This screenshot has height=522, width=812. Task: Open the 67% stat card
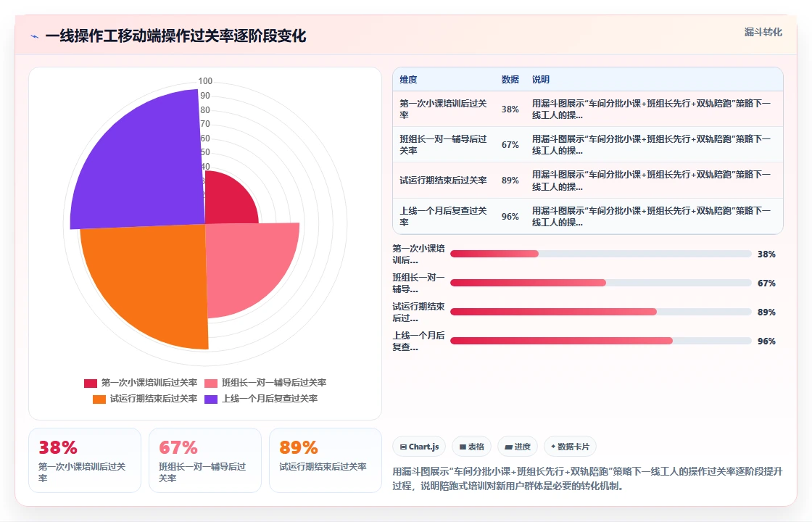(205, 460)
